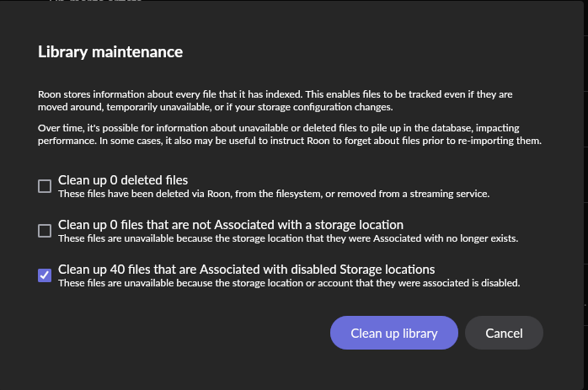
Task: Click the Library maintenance dialog title
Action: coord(110,52)
